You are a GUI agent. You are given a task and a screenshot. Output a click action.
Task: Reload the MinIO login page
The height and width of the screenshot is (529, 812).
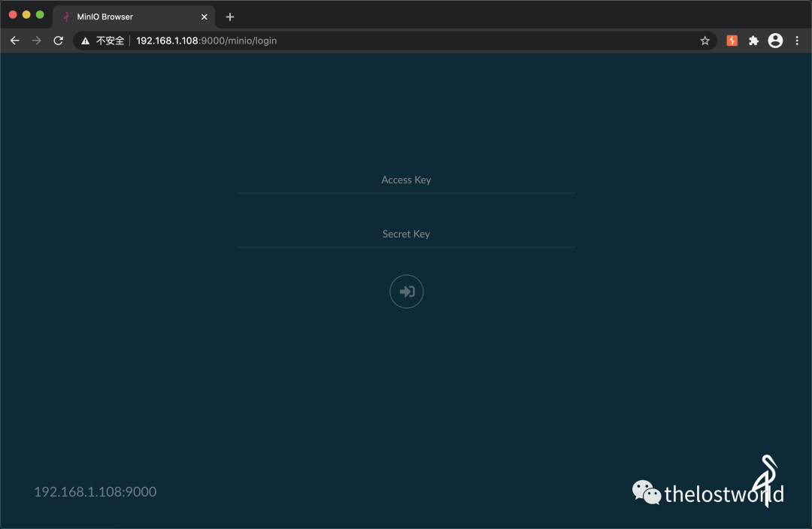[x=58, y=41]
